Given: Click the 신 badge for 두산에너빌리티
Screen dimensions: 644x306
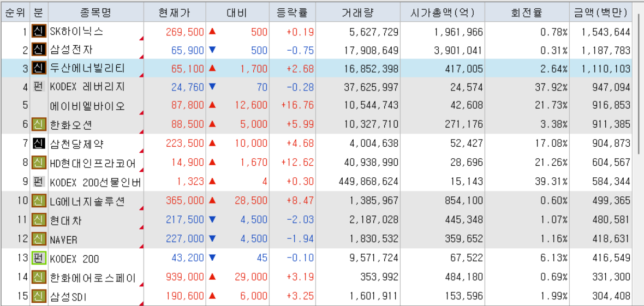Looking at the screenshot, I should pos(38,68).
